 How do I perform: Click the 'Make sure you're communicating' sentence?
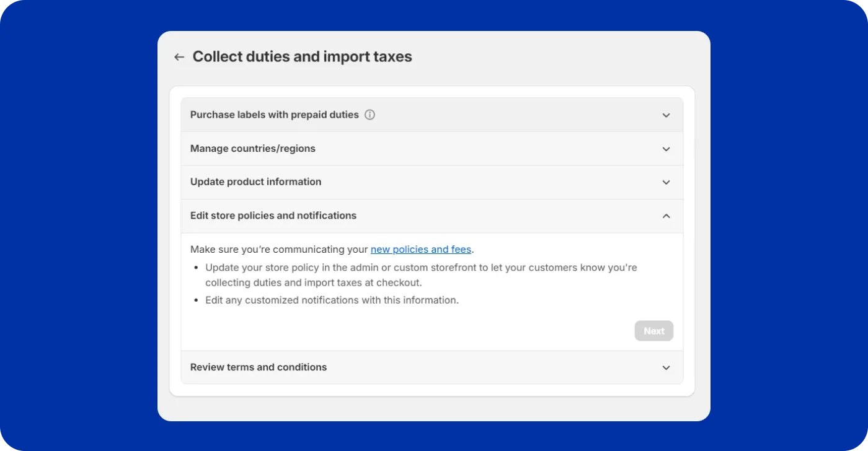click(x=279, y=250)
